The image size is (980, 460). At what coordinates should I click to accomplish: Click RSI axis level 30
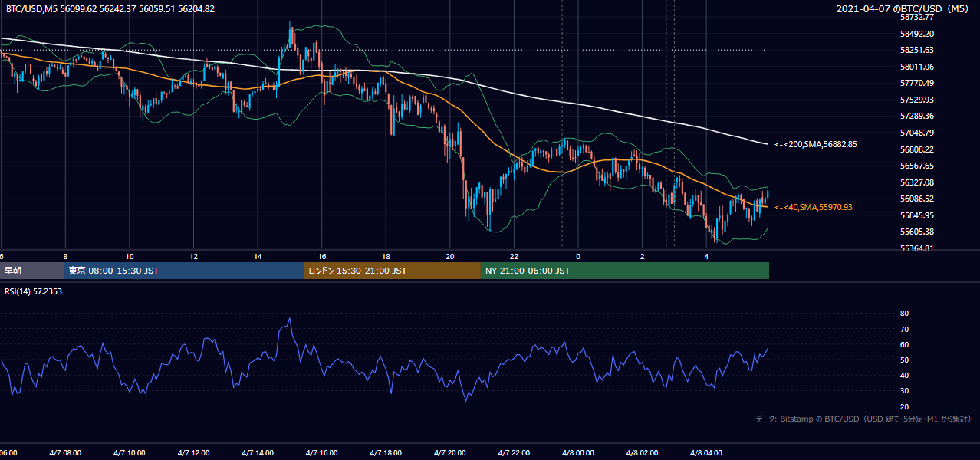coord(904,391)
